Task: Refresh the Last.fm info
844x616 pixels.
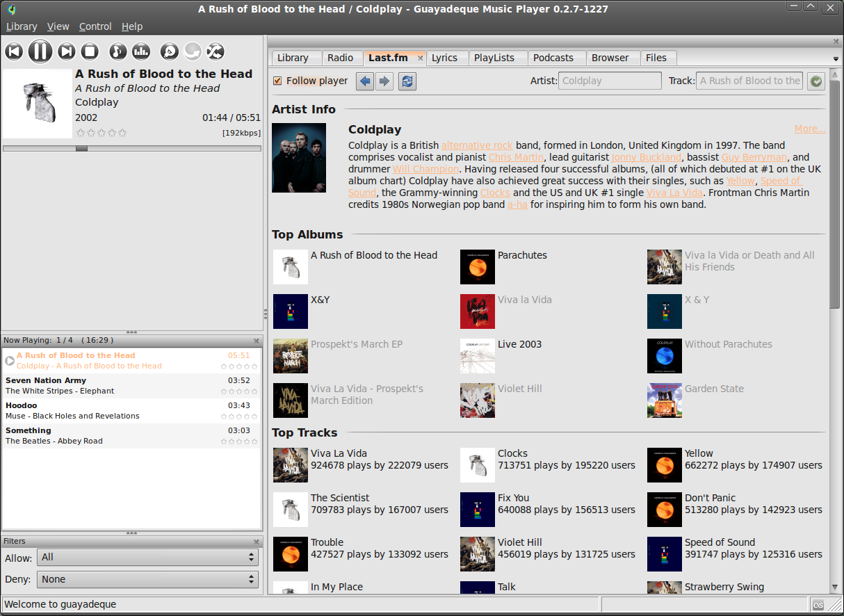Action: pos(407,81)
